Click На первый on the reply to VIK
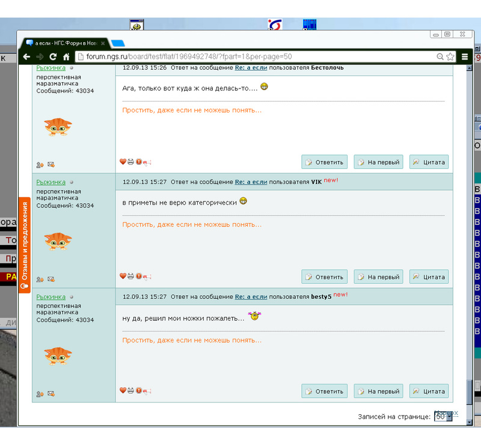This screenshot has width=481, height=448. [378, 277]
